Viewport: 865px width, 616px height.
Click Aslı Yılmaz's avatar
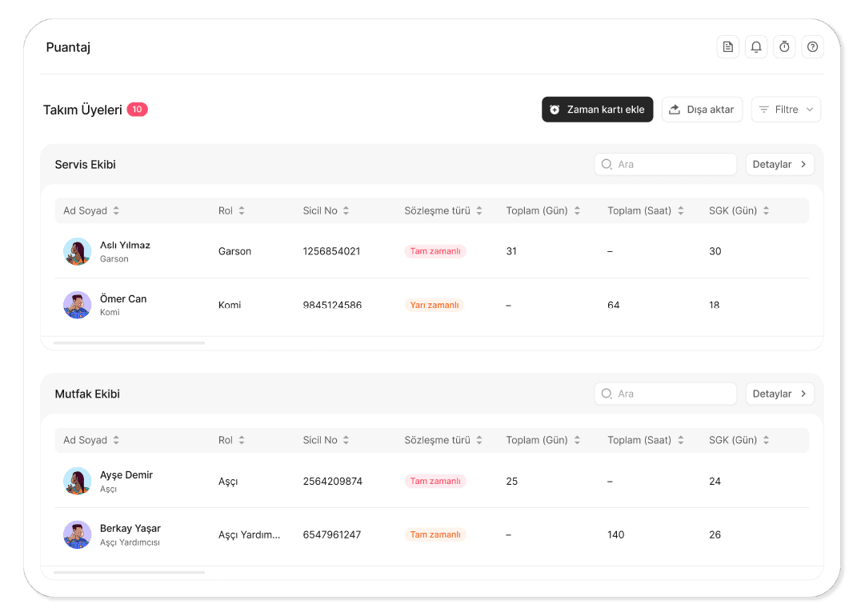tap(78, 251)
